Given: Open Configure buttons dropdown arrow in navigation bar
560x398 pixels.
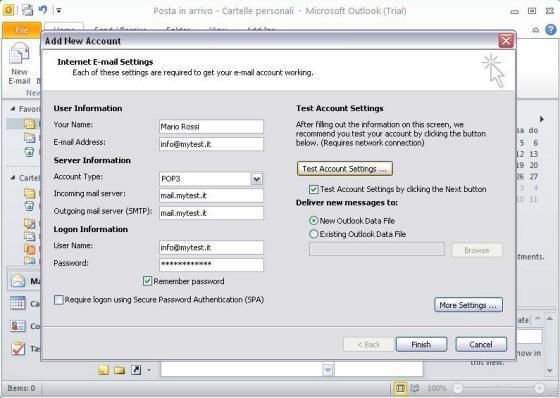Looking at the screenshot, I should point(149,370).
